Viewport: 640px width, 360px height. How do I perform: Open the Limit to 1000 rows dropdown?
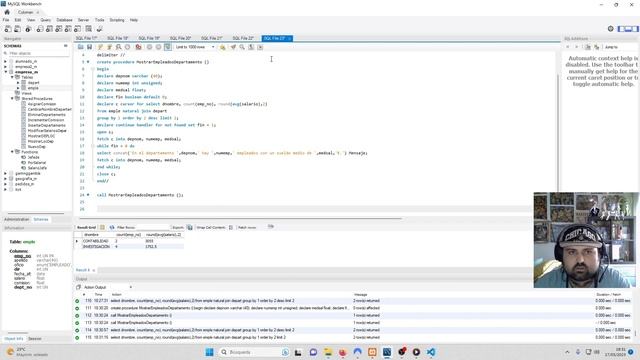click(195, 47)
